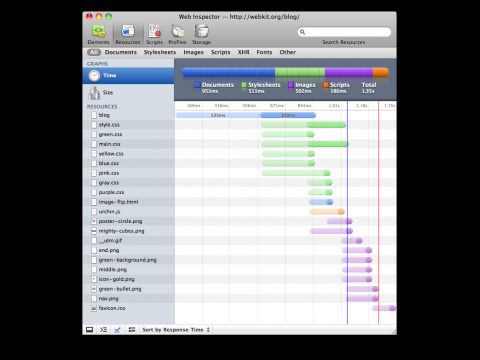Select the All filter

(x=94, y=52)
